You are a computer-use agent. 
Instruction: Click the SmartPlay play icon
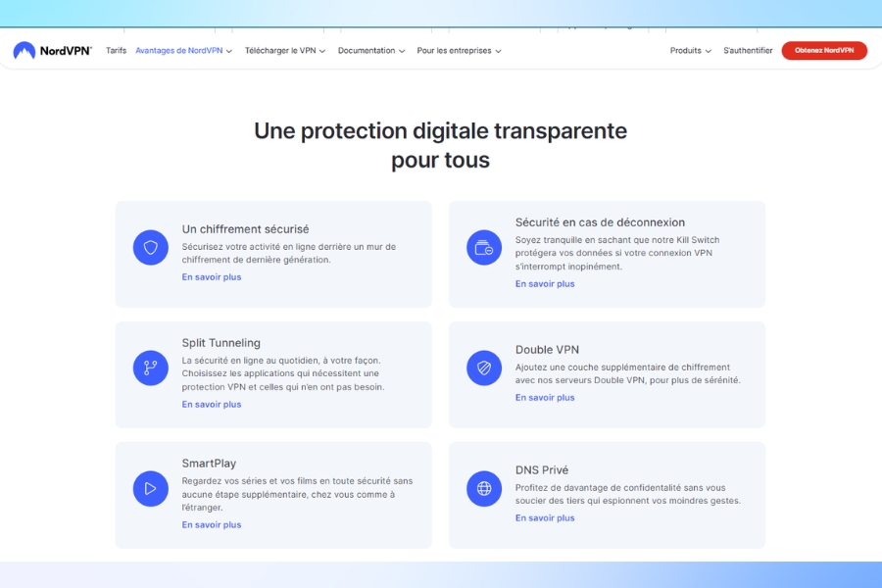click(151, 488)
